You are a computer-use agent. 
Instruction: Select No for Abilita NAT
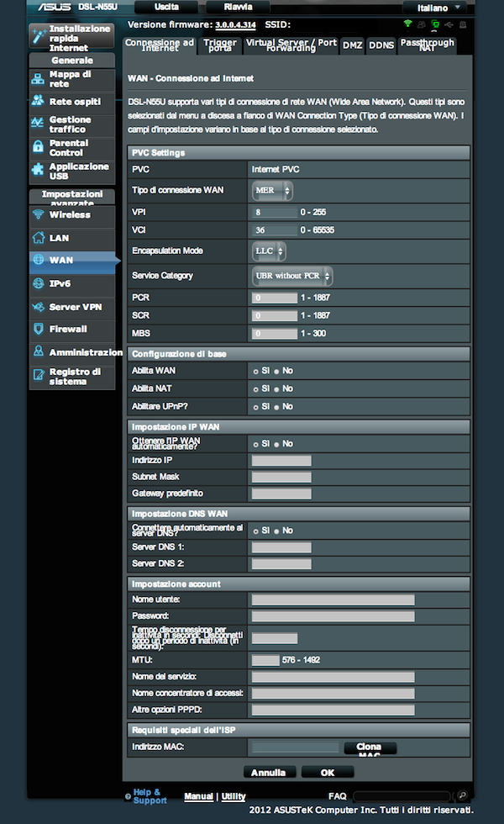click(x=276, y=389)
